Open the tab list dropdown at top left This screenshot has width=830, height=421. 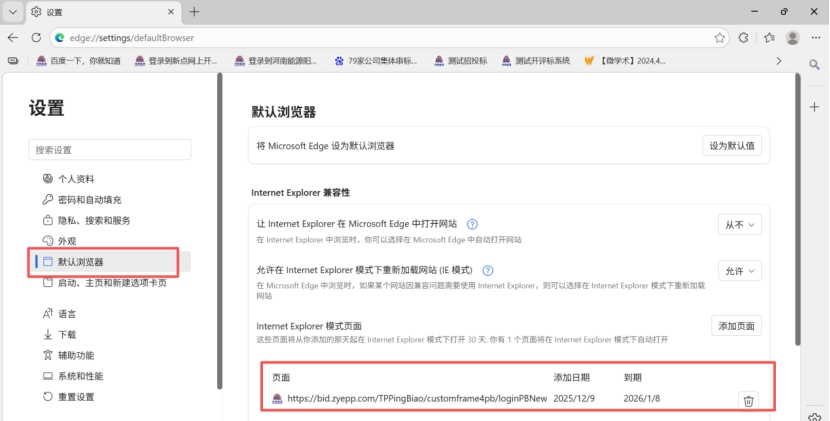point(13,12)
